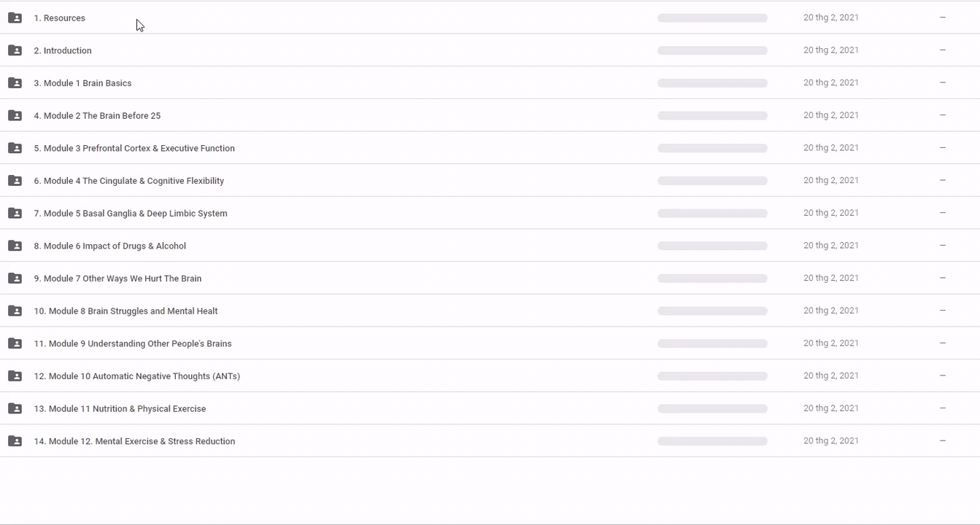Select folder icon for Module 3 Prefrontal Cortex
This screenshot has width=980, height=525.
[15, 148]
